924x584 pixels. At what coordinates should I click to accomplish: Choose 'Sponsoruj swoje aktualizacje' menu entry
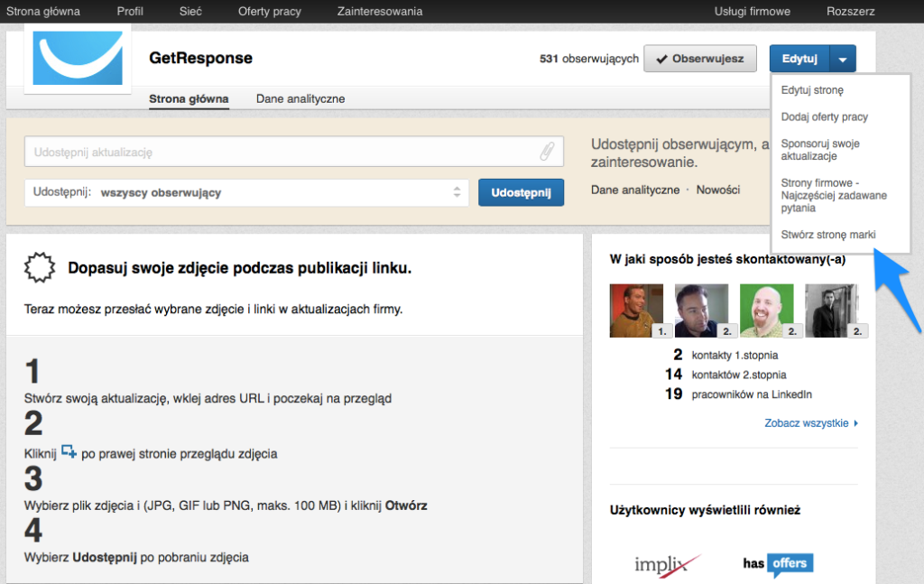pos(820,150)
